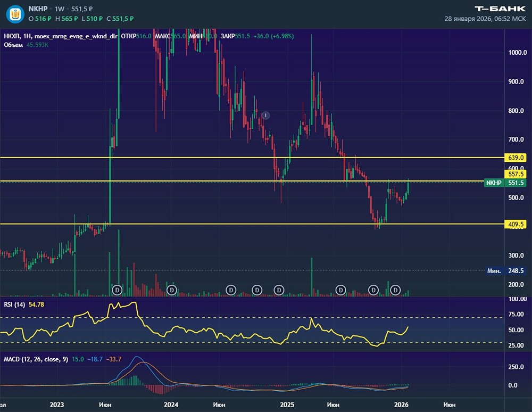Select the 1W timeframe label

60,9
